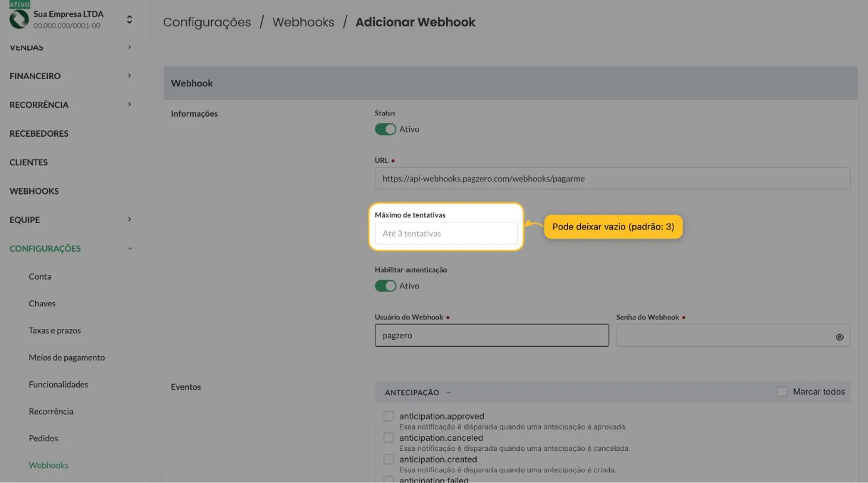
Task: Show the webhook password eye icon
Action: point(839,337)
